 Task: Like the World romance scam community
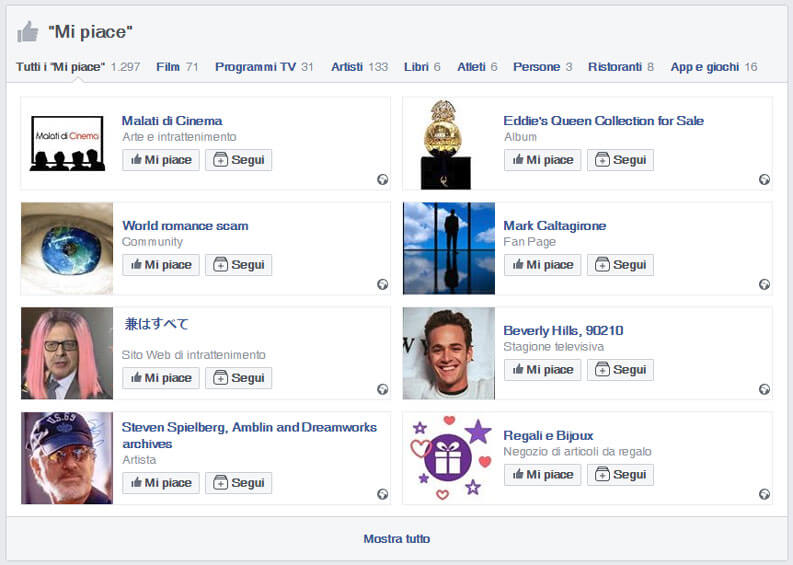pyautogui.click(x=161, y=265)
